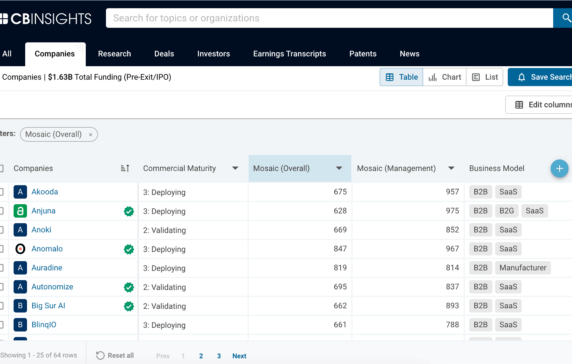Switch to the Research tab
572x364 pixels.
114,54
